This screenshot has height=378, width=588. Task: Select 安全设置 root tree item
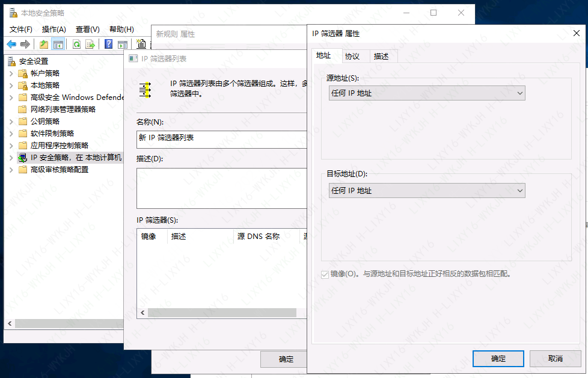(x=34, y=61)
